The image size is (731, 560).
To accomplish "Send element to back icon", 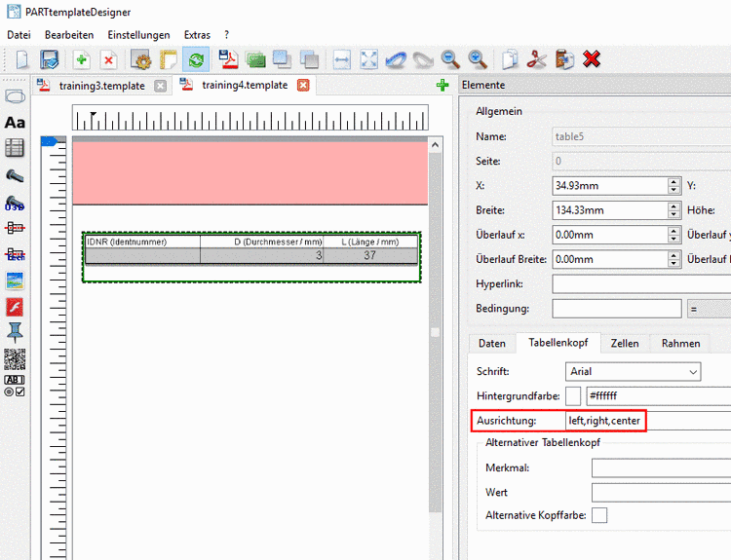I will [310, 59].
